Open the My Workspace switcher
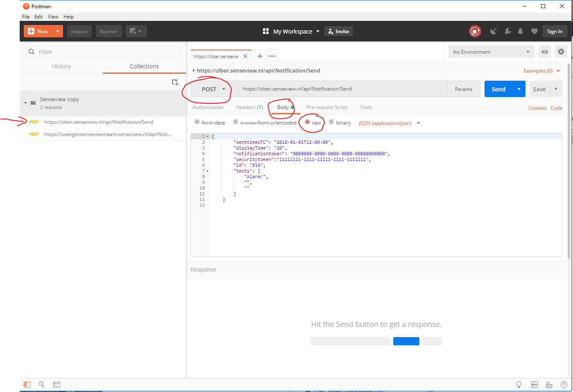This screenshot has width=573, height=392. (291, 31)
